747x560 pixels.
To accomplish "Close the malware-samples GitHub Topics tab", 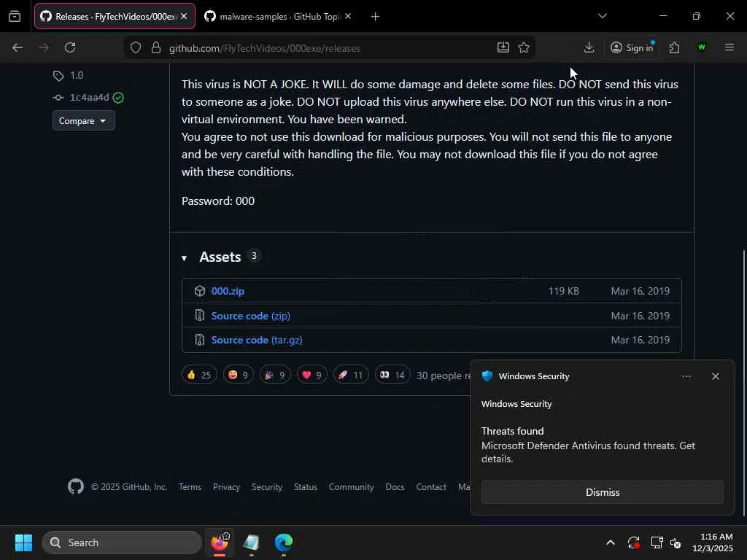I will [348, 16].
